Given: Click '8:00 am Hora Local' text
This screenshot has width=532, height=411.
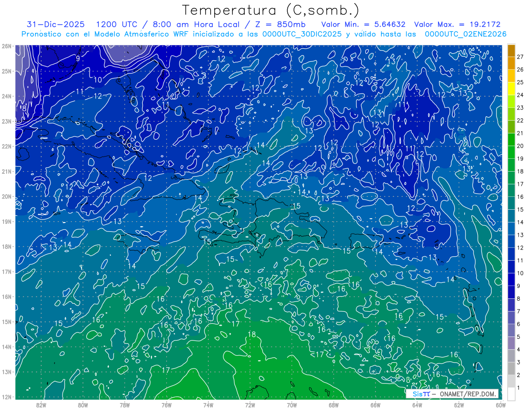Looking at the screenshot, I should click(196, 24).
